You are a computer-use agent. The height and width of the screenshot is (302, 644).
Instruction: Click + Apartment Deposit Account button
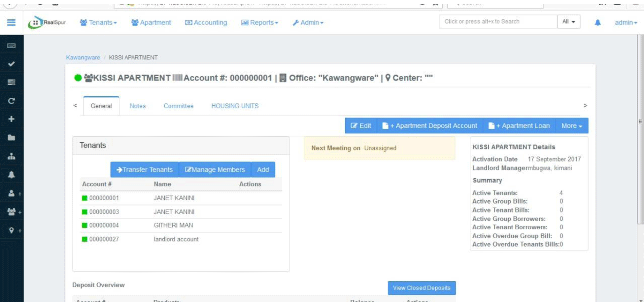(x=429, y=126)
